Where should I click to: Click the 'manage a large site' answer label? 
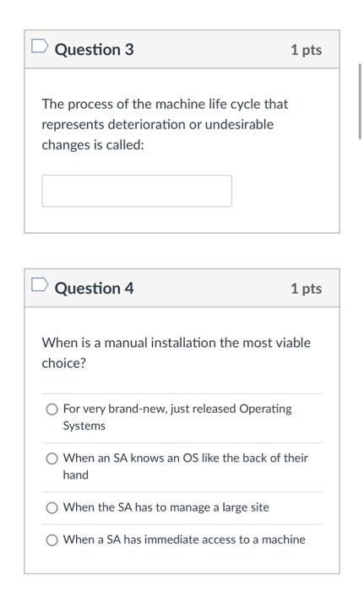pos(166,507)
